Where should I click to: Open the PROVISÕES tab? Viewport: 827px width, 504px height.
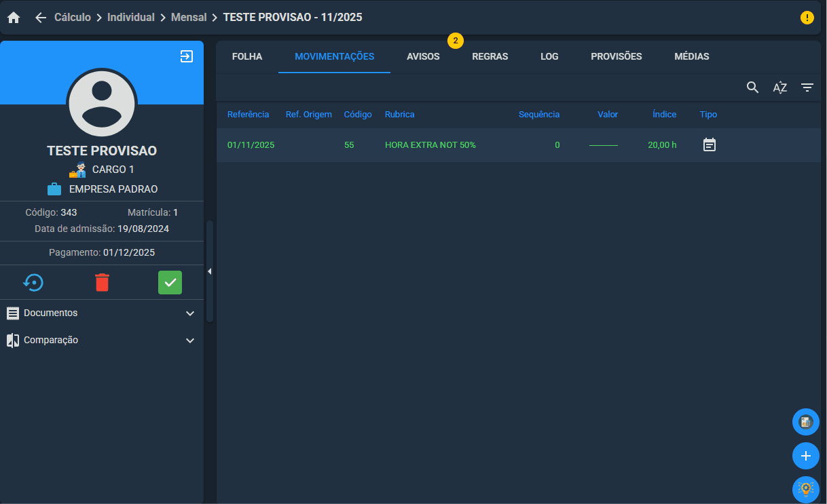(x=617, y=56)
